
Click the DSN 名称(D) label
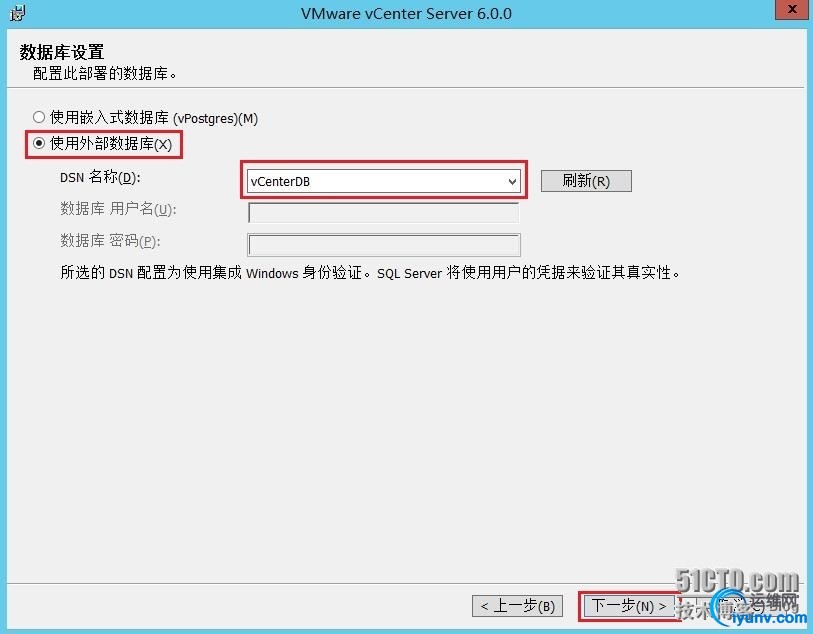100,177
